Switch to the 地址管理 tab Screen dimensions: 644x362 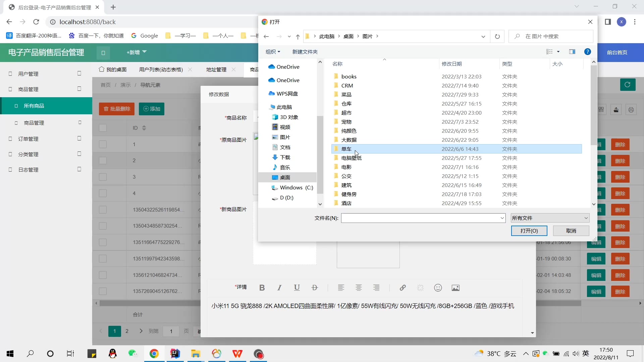pos(216,70)
